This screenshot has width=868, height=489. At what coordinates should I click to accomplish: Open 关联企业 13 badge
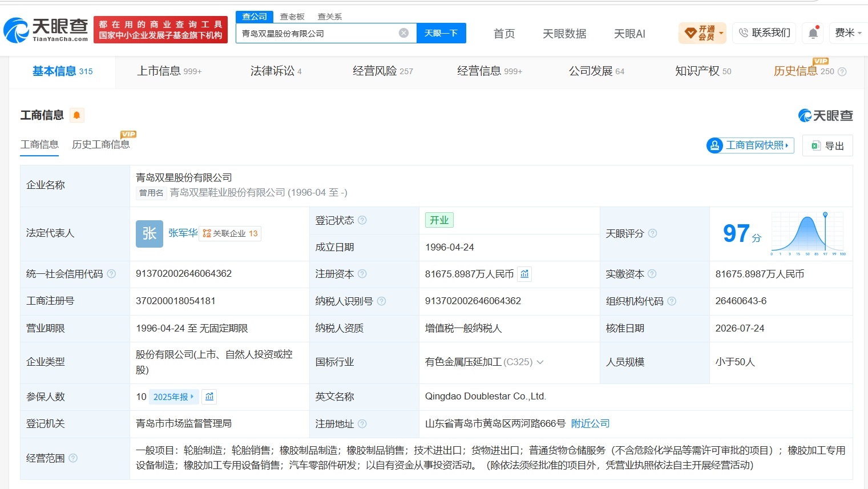[230, 233]
